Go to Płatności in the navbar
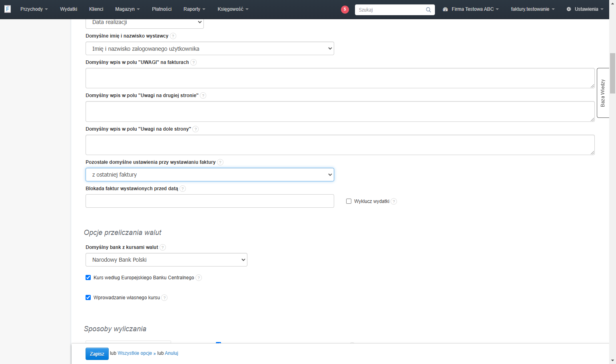This screenshot has width=616, height=364. (x=162, y=9)
